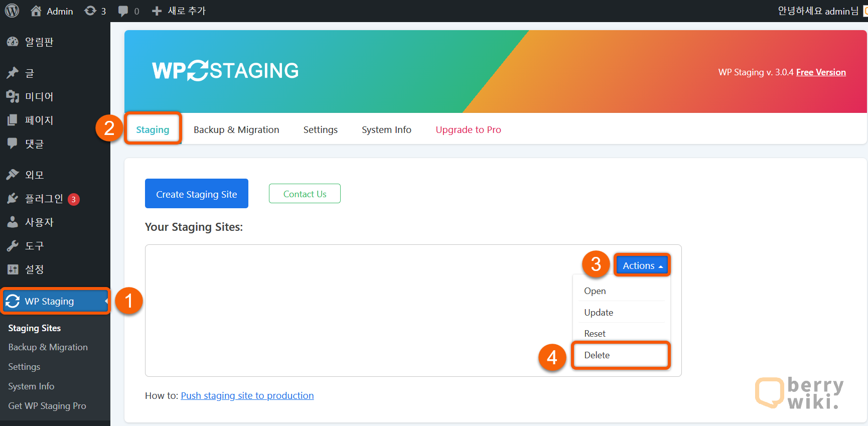Click 안녕하세요 admin님 account greeting
The height and width of the screenshot is (426, 868).
click(x=818, y=11)
